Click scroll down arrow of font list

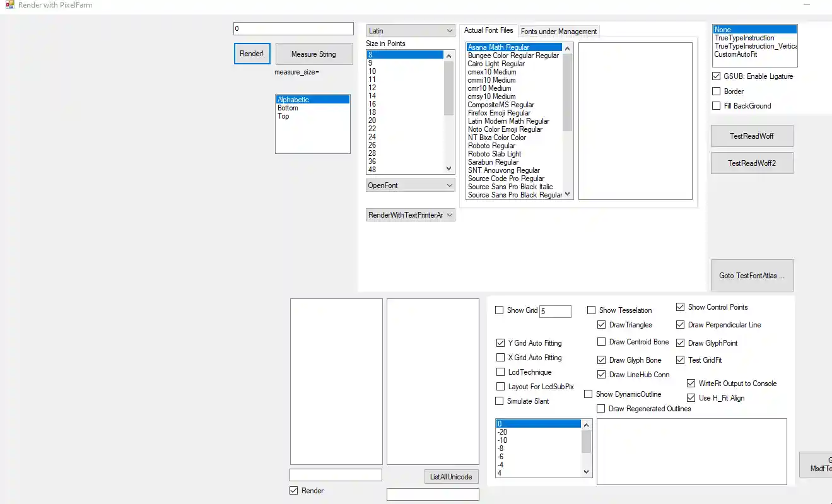click(x=567, y=194)
